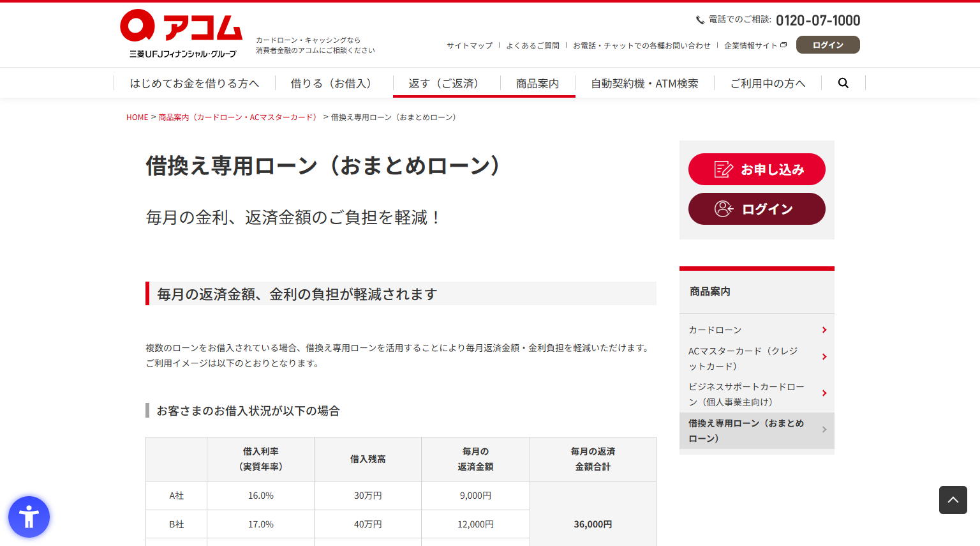The height and width of the screenshot is (546, 980).
Task: Open the 自動契約機・ATM検索 menu
Action: tap(644, 83)
